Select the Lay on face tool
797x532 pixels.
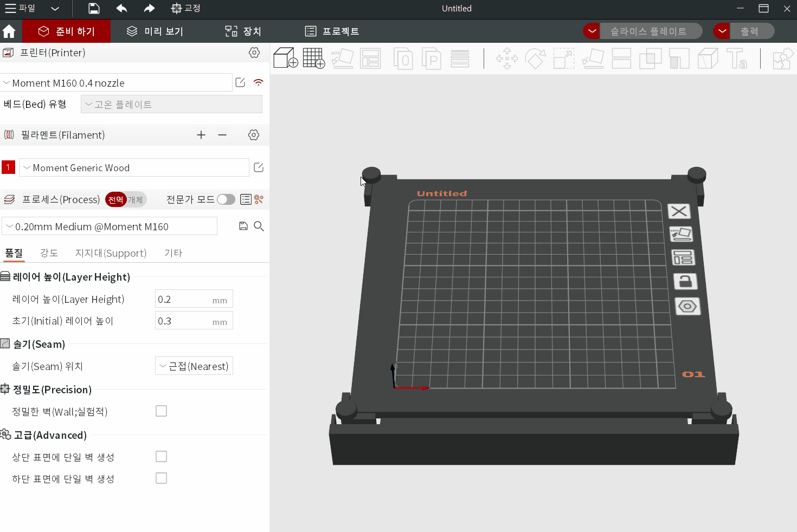[x=593, y=59]
